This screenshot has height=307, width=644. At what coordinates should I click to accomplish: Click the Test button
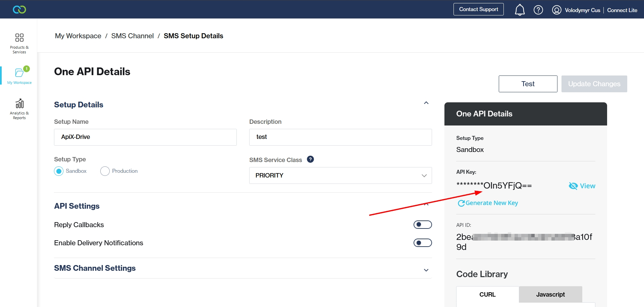528,84
